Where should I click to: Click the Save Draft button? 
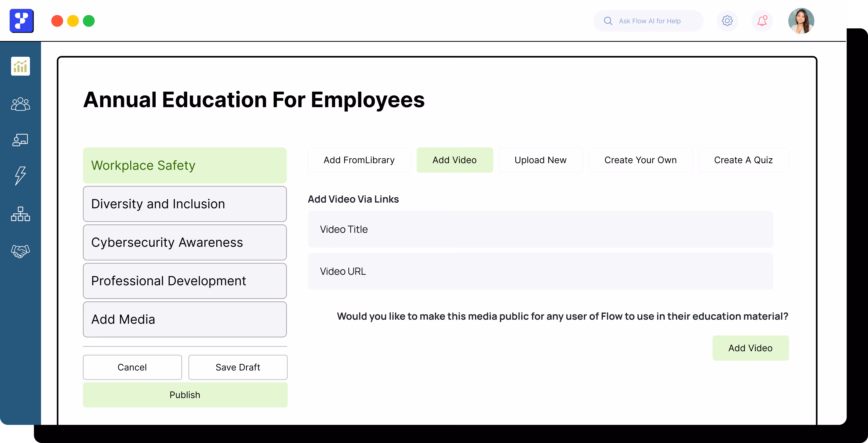point(238,367)
